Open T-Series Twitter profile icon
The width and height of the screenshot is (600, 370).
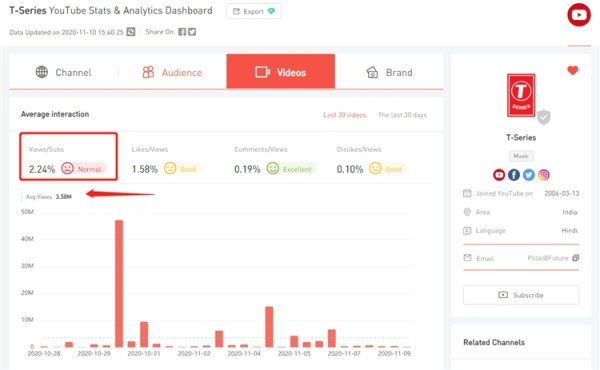tap(528, 175)
